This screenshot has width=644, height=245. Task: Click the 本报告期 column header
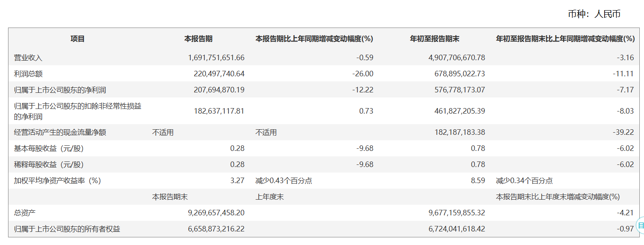(x=198, y=39)
